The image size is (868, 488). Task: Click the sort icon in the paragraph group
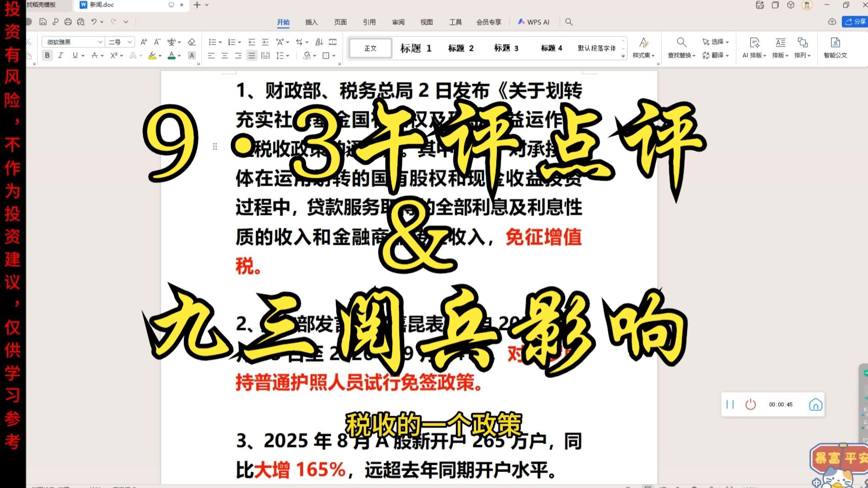319,42
